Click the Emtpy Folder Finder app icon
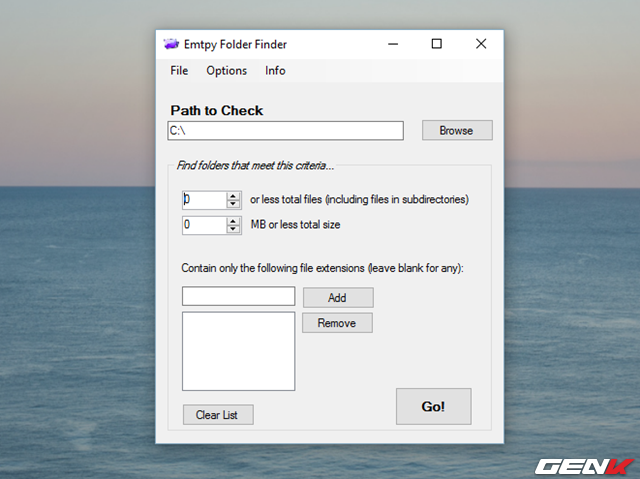Screen dimensions: 640x479 pyautogui.click(x=172, y=44)
